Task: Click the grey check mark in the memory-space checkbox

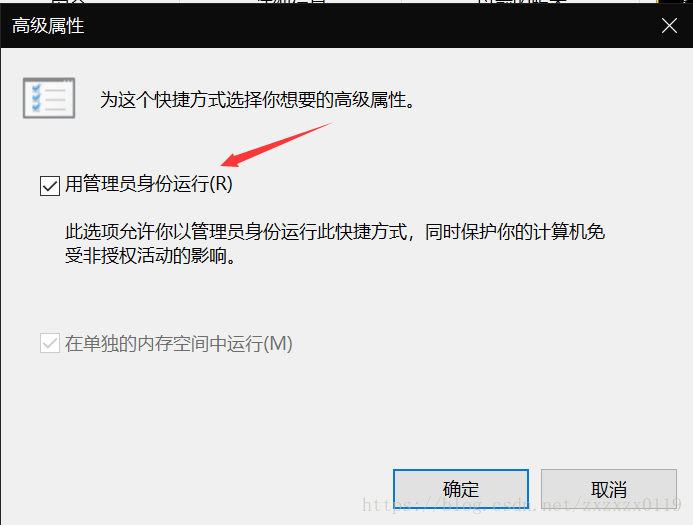Action: point(50,343)
